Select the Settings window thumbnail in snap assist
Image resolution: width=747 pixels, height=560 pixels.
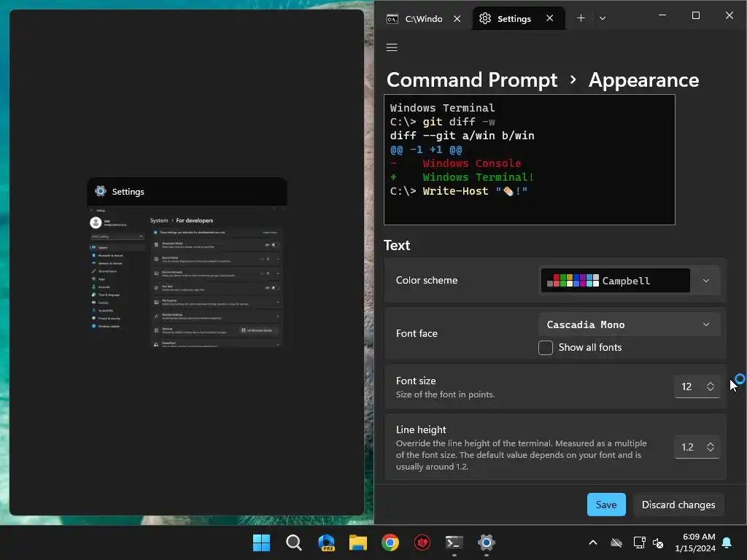point(187,262)
